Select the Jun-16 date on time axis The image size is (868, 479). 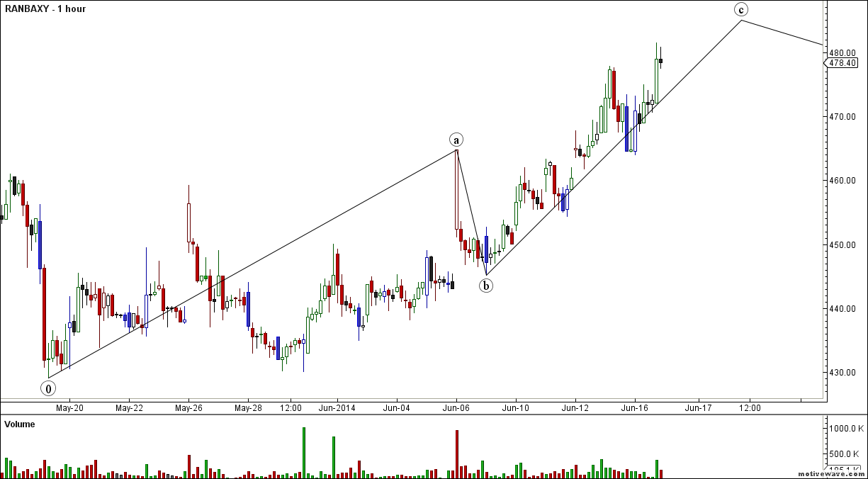coord(635,408)
